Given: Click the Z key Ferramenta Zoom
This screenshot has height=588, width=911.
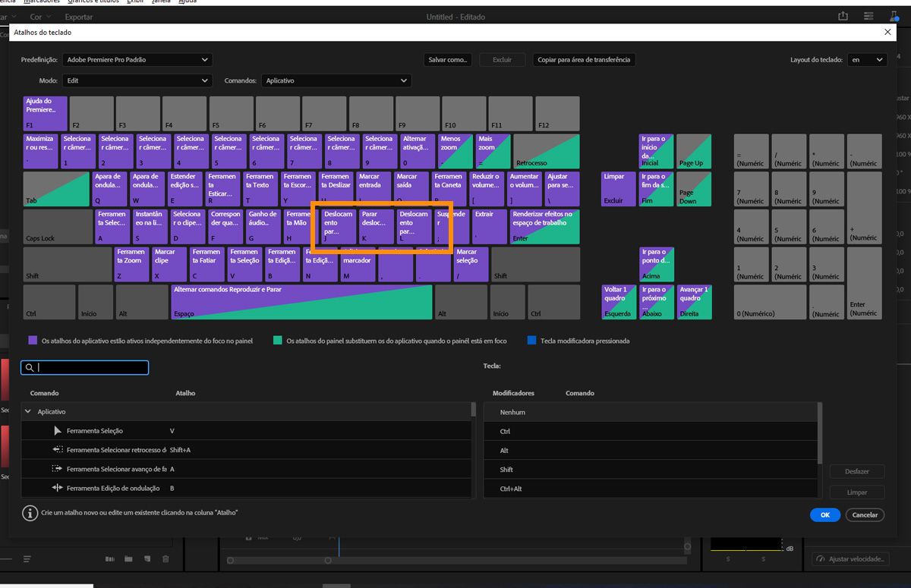Looking at the screenshot, I should (131, 264).
